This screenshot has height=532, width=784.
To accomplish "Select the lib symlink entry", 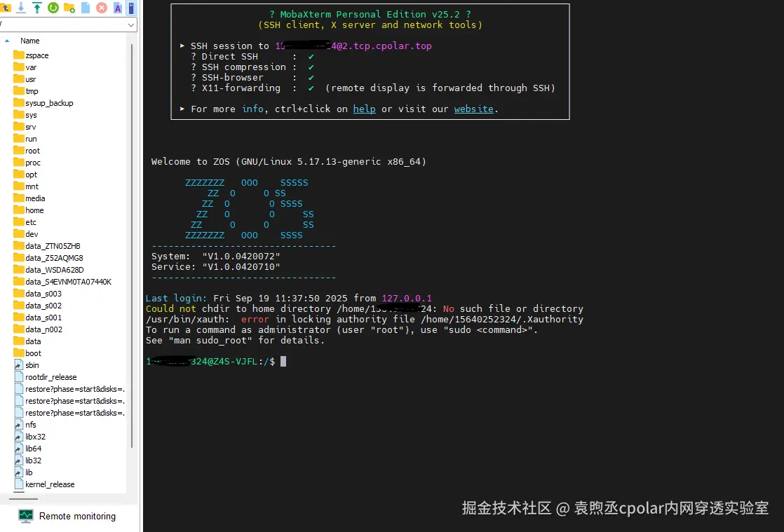I will pos(29,472).
